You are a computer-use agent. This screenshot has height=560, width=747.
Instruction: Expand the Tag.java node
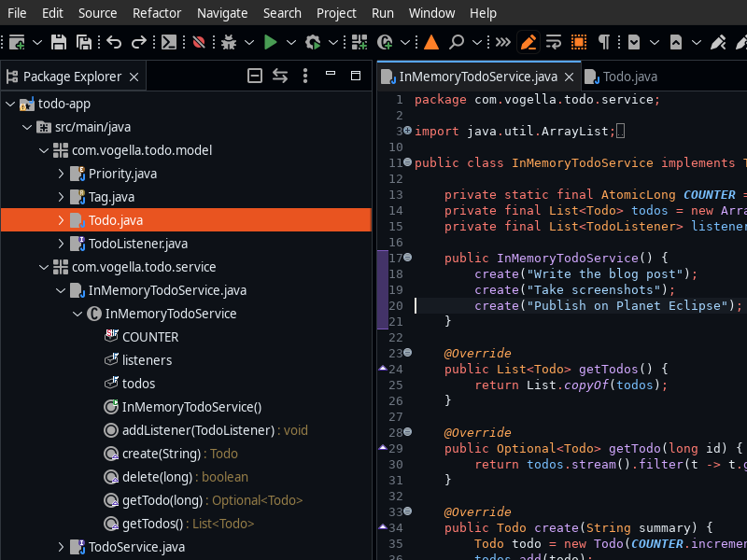(x=61, y=197)
